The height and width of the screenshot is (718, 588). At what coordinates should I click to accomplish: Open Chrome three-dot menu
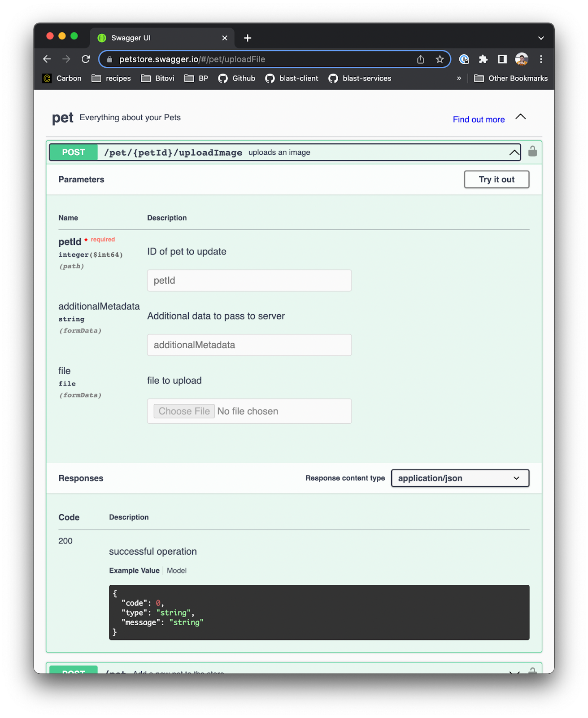coord(541,59)
